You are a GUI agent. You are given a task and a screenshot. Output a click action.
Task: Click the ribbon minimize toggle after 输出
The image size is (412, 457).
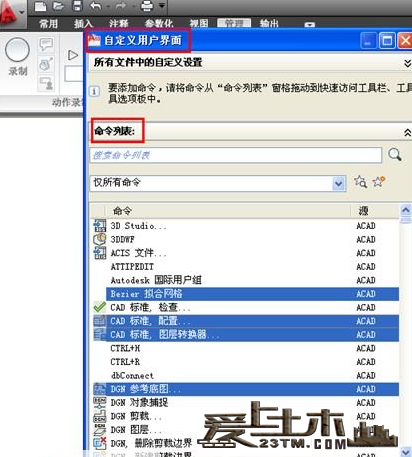310,25
